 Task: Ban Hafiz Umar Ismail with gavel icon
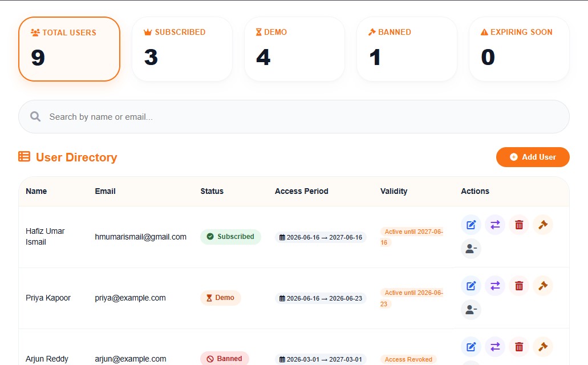(x=543, y=225)
